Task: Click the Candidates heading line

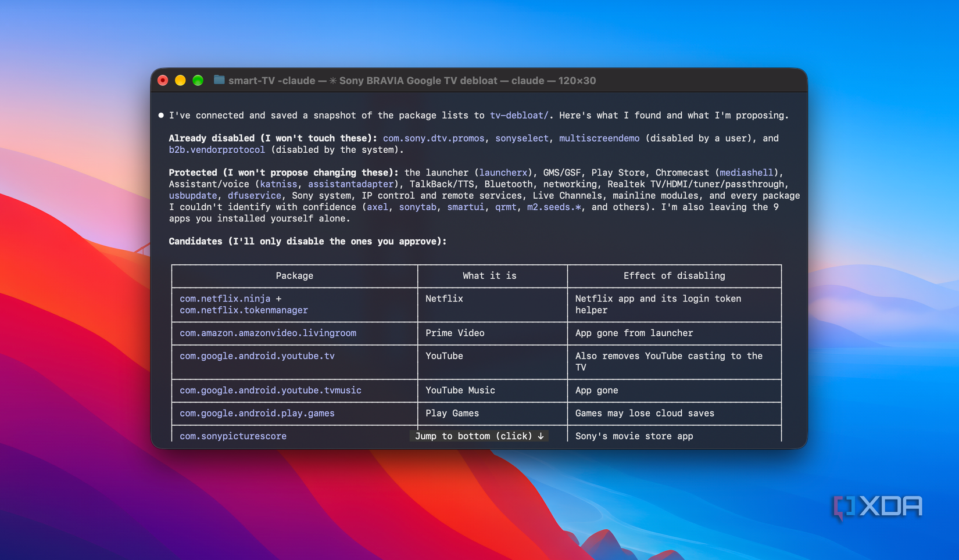Action: 307,242
